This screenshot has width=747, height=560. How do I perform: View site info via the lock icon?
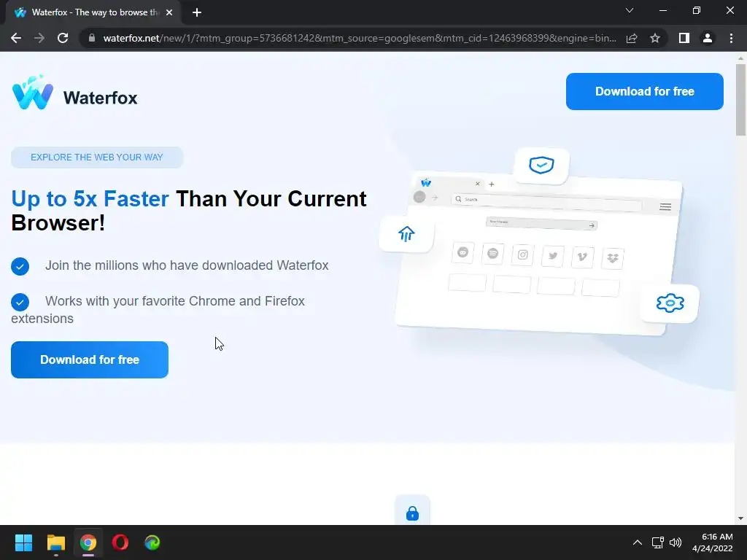click(91, 38)
